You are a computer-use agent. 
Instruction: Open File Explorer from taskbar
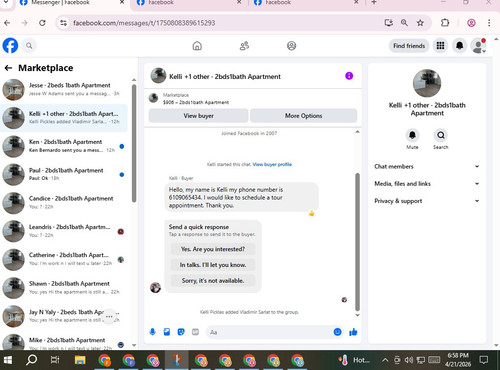pos(80,360)
